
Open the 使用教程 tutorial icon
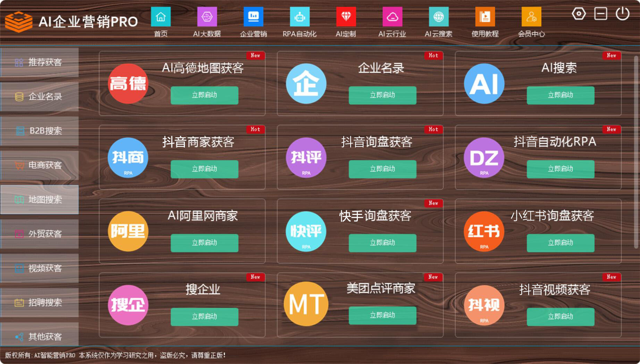click(485, 17)
